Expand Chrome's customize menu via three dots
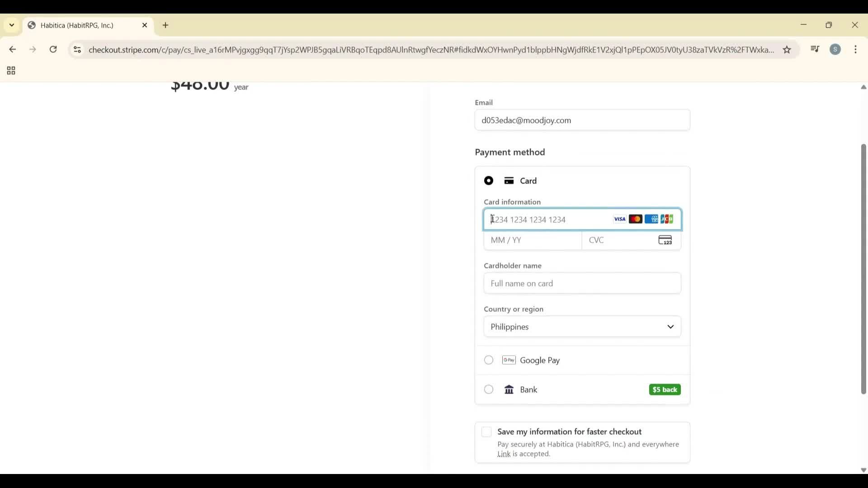This screenshot has width=868, height=488. point(856,50)
